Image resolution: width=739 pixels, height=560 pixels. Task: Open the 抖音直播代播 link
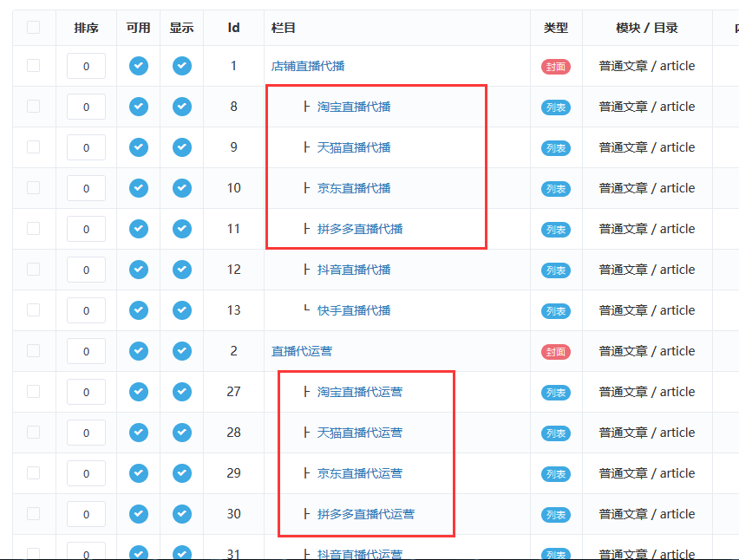(354, 270)
